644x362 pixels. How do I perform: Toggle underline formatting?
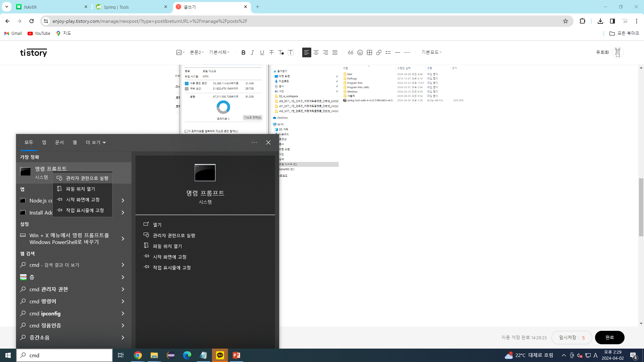tap(262, 53)
